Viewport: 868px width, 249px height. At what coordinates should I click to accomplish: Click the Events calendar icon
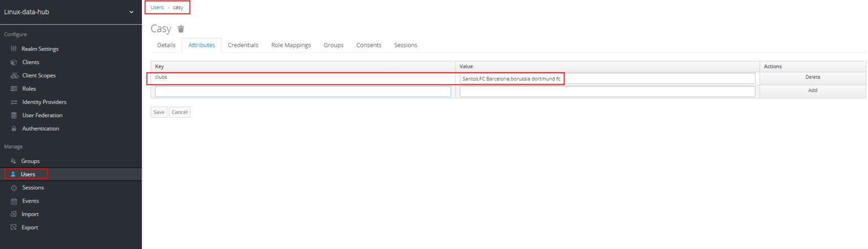tap(14, 201)
